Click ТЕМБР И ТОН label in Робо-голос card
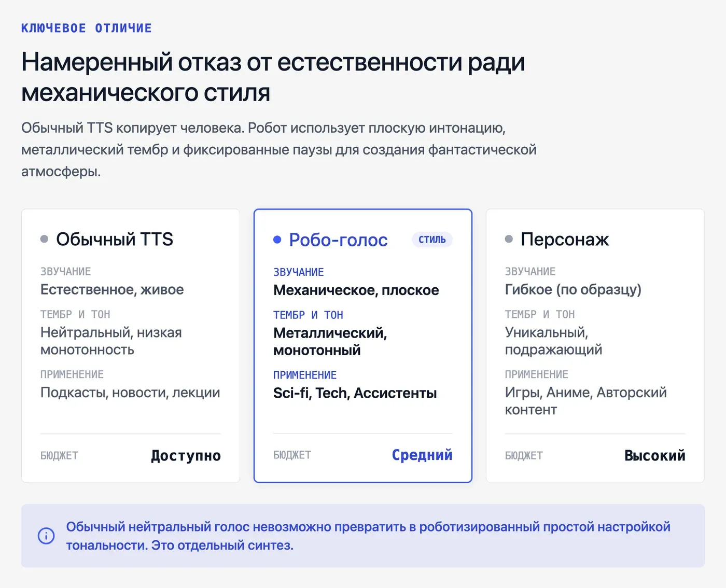Screen dimensions: 726x588 pos(308,315)
